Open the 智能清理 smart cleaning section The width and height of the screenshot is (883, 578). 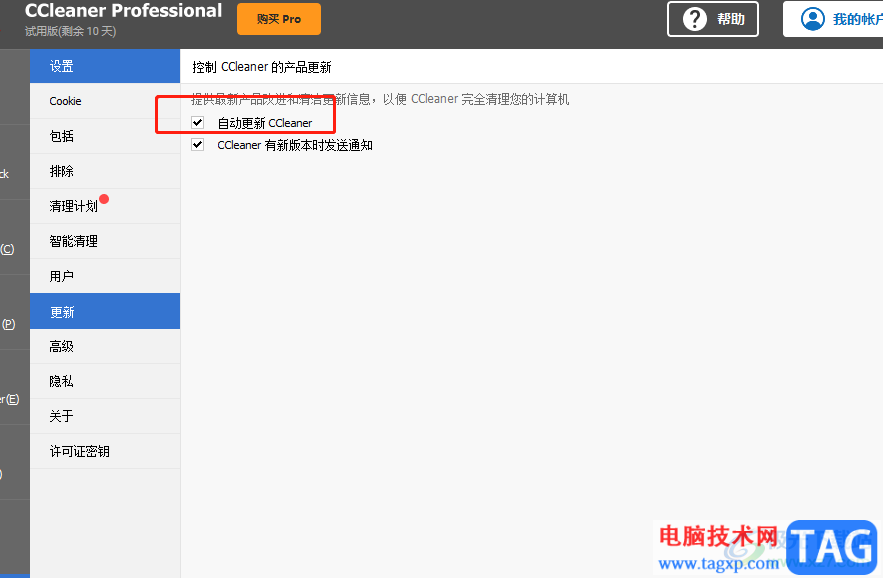(105, 241)
